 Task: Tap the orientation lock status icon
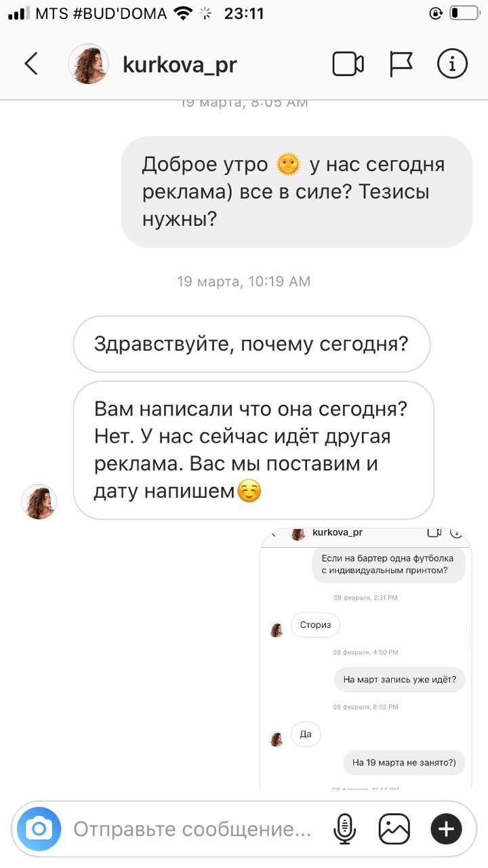pyautogui.click(x=436, y=13)
